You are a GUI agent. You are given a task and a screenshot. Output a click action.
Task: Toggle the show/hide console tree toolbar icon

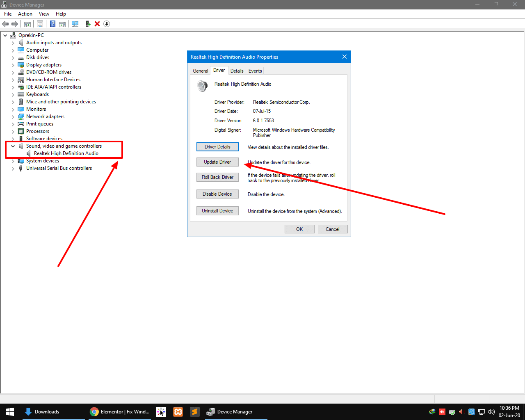click(27, 24)
